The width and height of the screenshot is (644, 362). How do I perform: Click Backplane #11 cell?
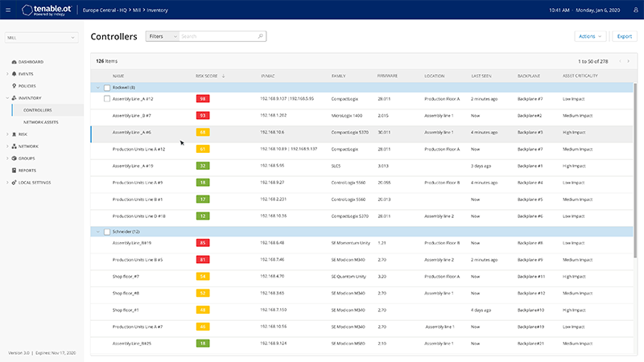tap(531, 277)
